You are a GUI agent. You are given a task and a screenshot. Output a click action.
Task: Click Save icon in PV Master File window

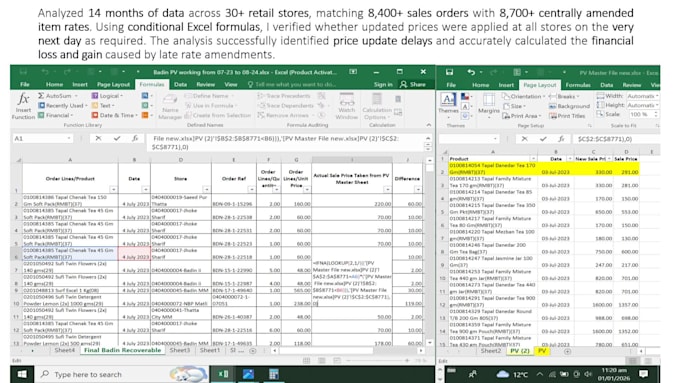449,72
